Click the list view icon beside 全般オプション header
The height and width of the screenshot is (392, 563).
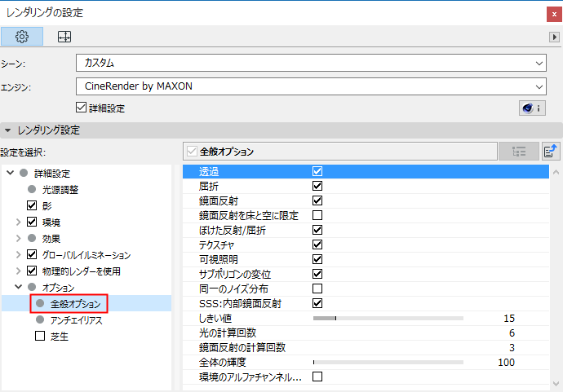click(518, 152)
